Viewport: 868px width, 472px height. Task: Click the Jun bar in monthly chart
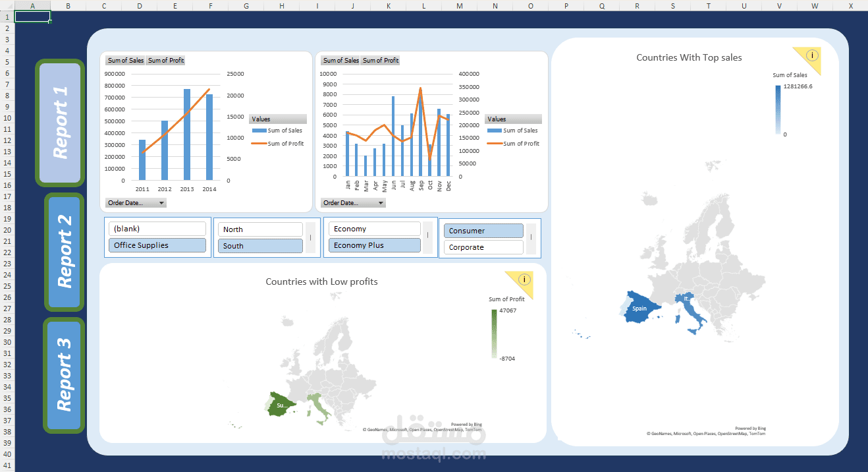pos(393,136)
